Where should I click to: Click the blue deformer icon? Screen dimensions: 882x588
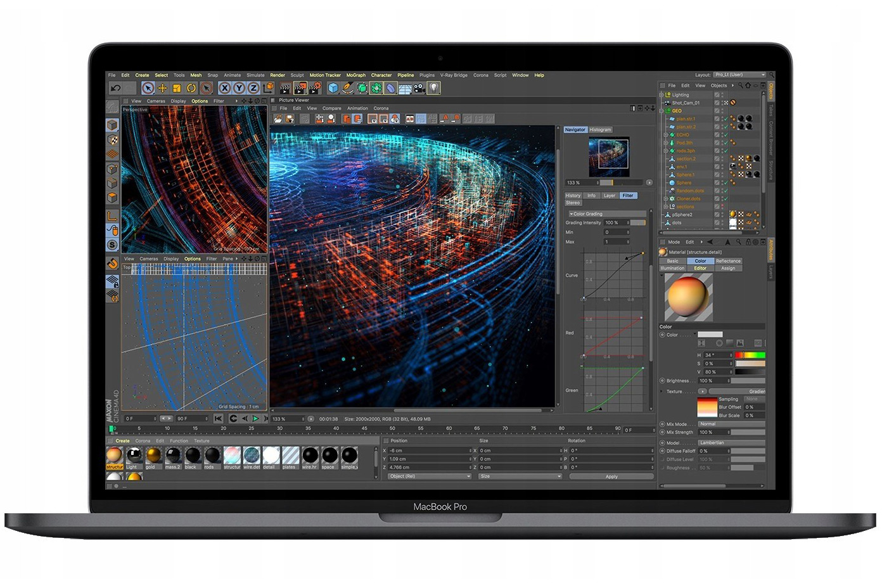(x=391, y=88)
